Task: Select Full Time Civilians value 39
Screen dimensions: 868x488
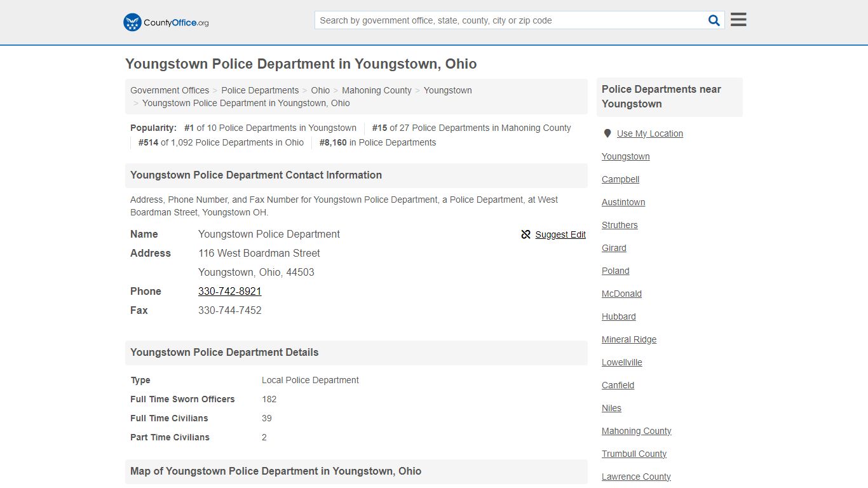Action: click(267, 418)
